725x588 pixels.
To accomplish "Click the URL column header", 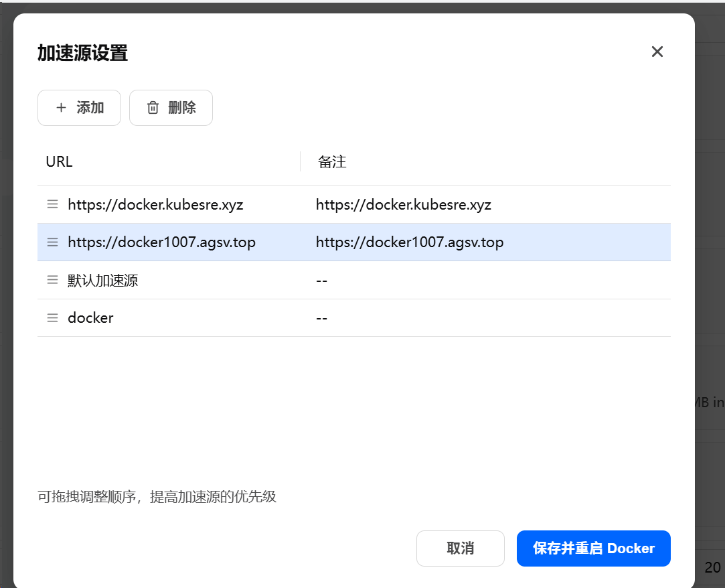I will [x=60, y=161].
